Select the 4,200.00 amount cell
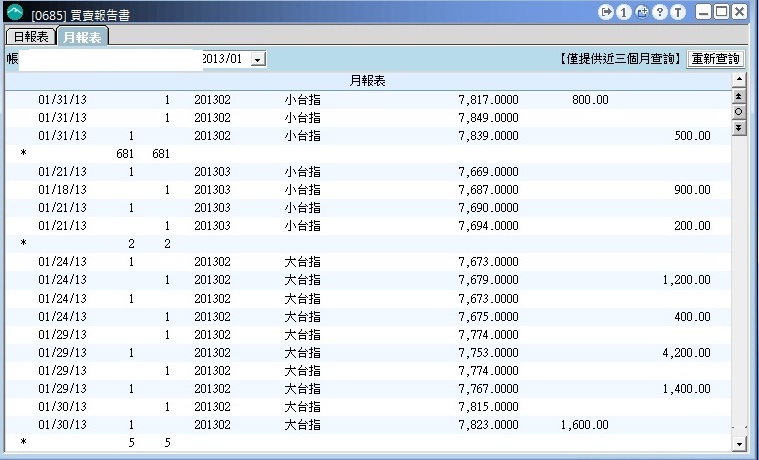Image resolution: width=759 pixels, height=460 pixels. click(687, 353)
